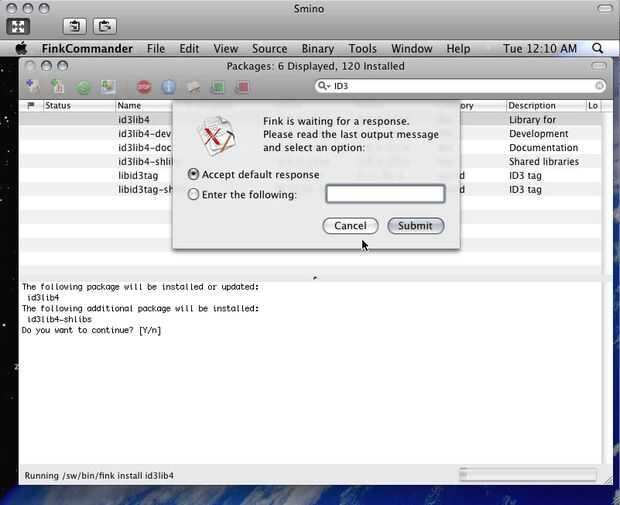
Task: Open the Help menu
Action: pyautogui.click(x=458, y=48)
